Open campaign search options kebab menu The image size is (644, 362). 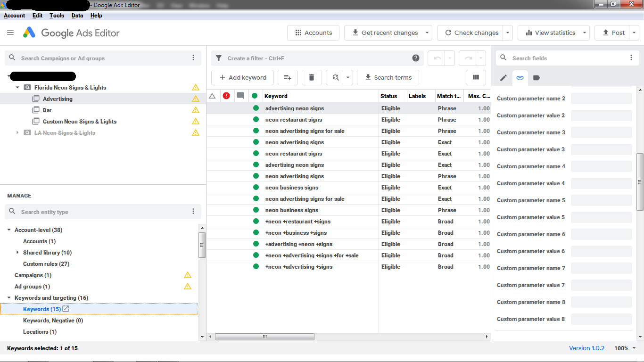[x=193, y=58]
